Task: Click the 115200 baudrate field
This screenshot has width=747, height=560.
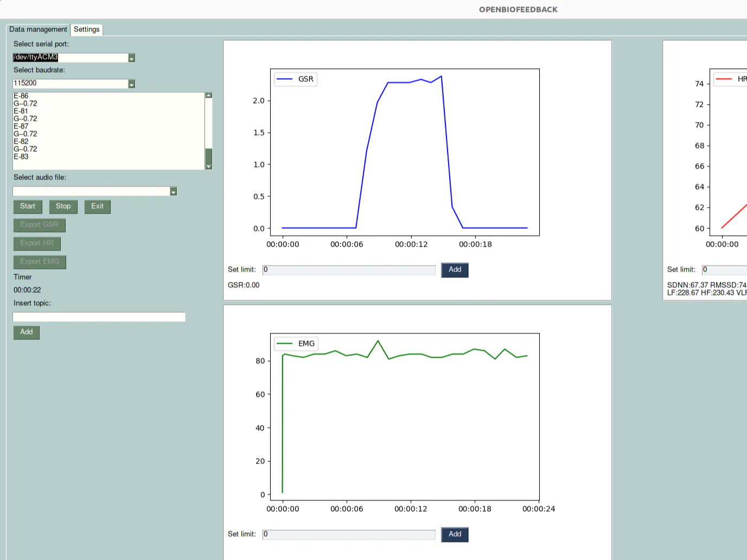Action: coord(71,83)
